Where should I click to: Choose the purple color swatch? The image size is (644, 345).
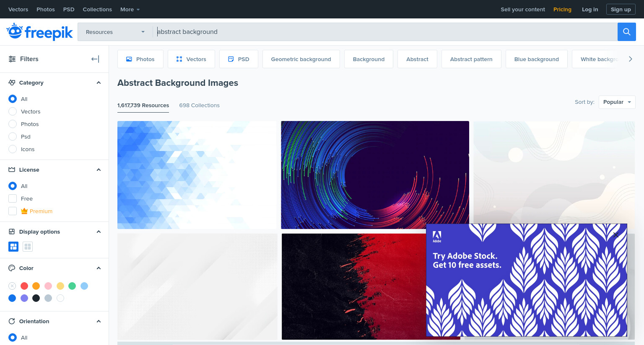[x=24, y=298]
